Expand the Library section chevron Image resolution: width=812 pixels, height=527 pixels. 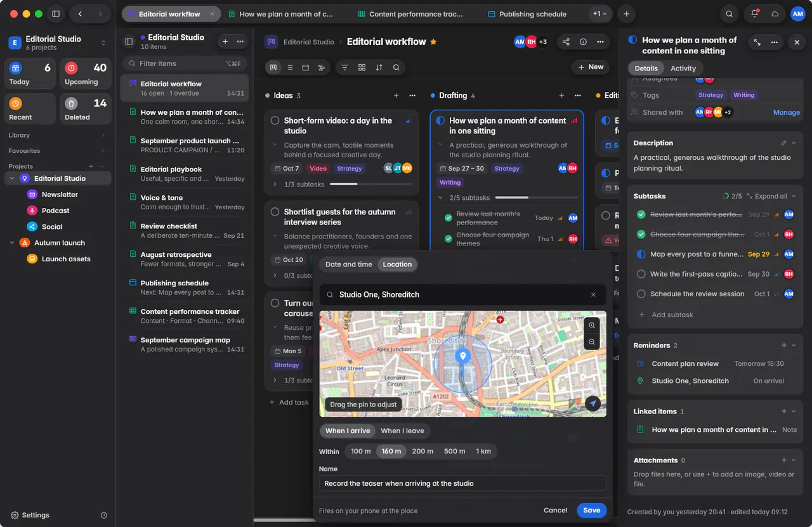coord(103,135)
